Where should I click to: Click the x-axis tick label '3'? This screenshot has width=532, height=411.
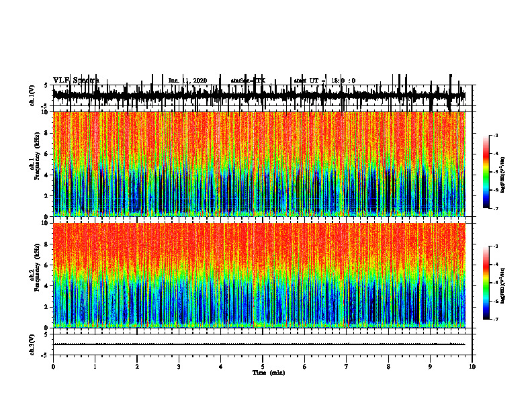179,367
